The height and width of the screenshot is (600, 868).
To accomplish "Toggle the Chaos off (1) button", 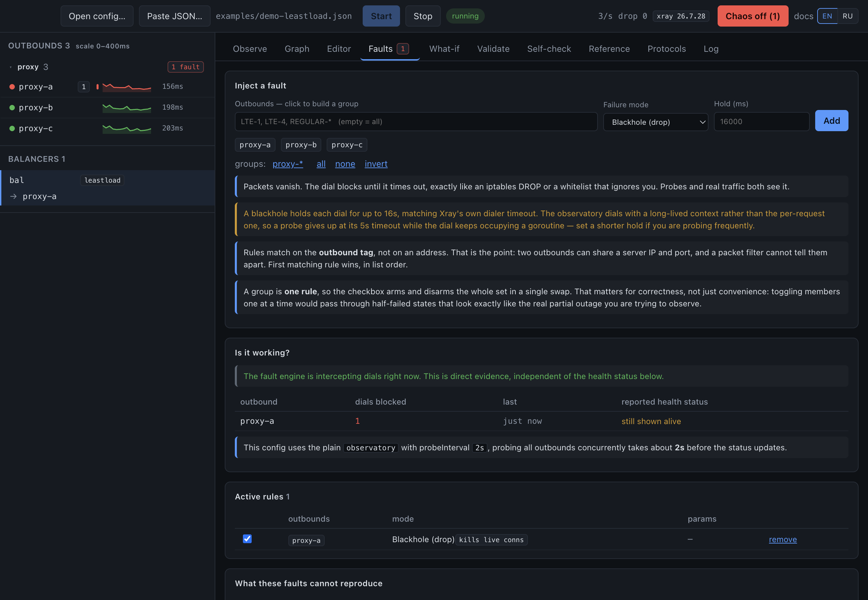I will (753, 16).
